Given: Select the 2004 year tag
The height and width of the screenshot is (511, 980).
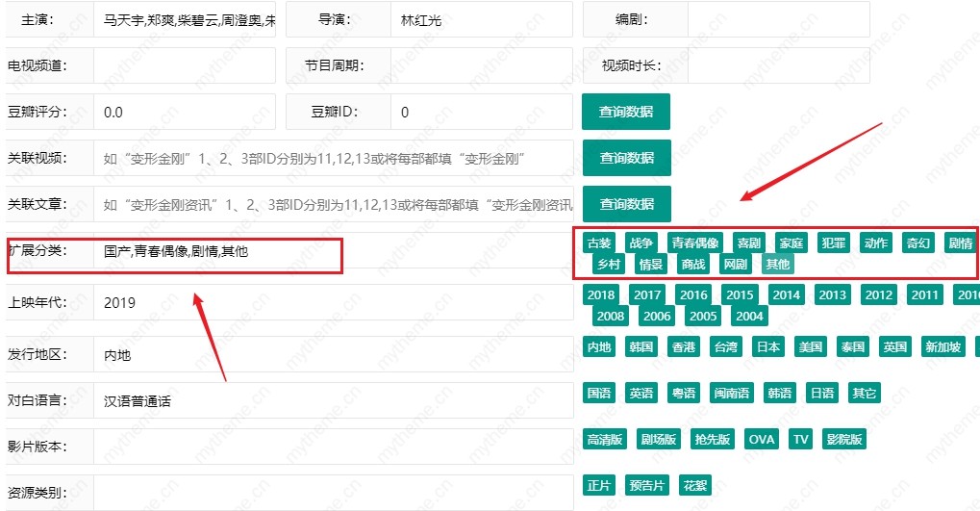Looking at the screenshot, I should (x=749, y=316).
